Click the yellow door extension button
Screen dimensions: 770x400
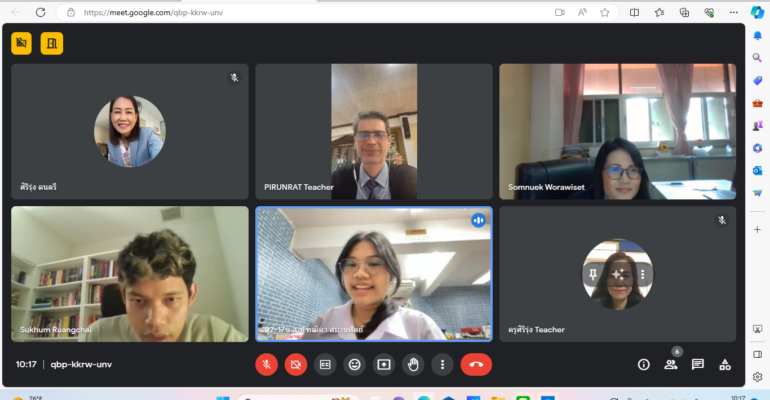(51, 43)
